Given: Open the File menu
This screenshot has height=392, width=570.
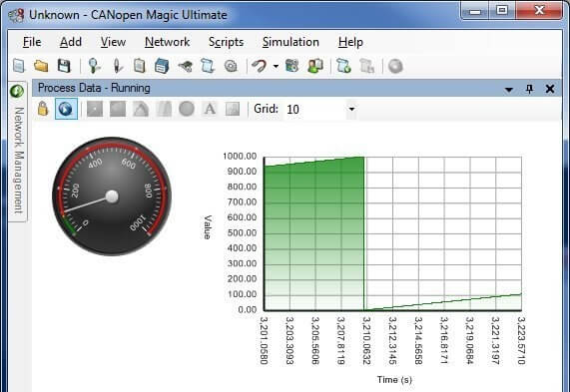Looking at the screenshot, I should (x=32, y=42).
